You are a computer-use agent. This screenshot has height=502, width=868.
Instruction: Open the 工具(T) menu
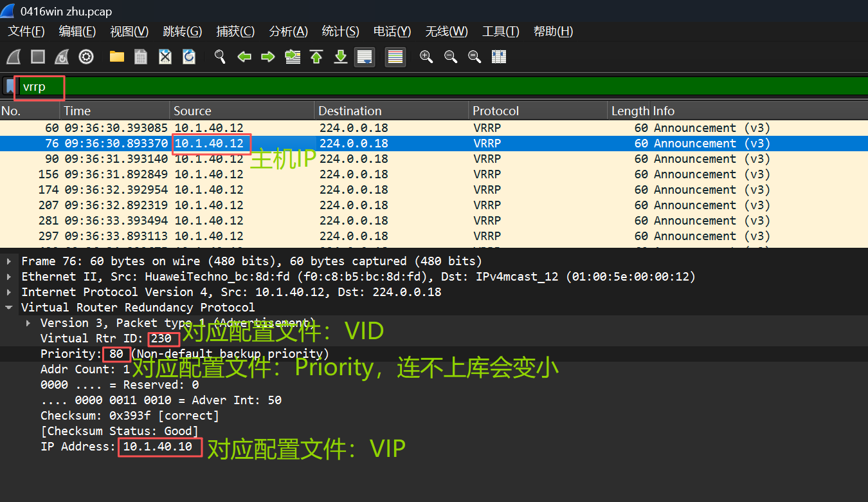(500, 32)
